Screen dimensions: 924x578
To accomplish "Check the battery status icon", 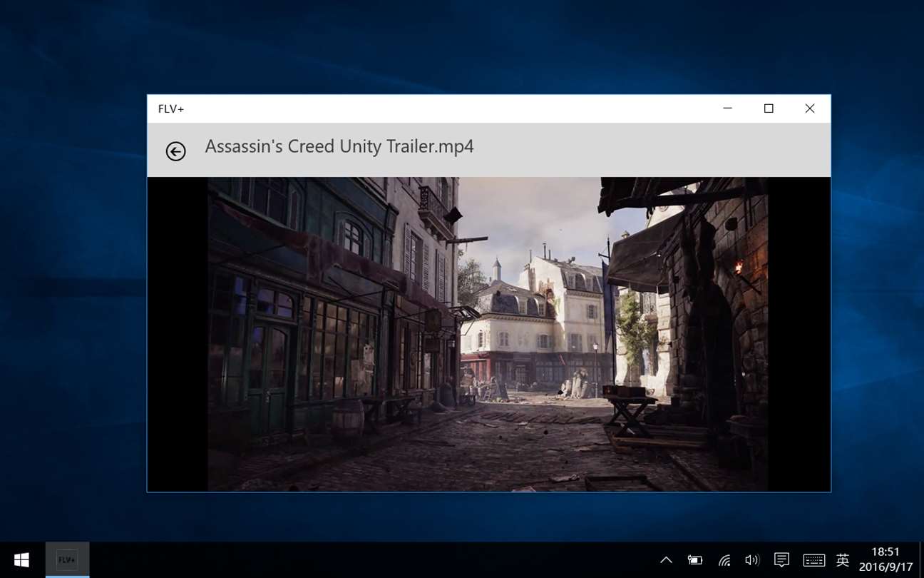I will point(695,560).
